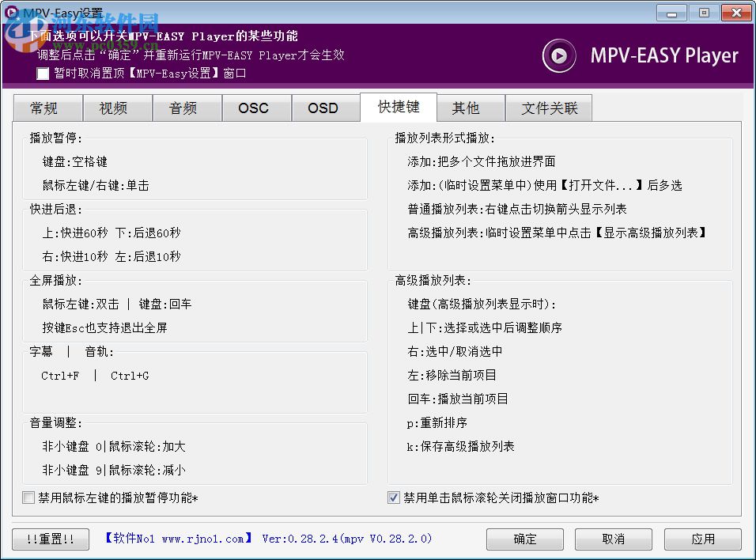This screenshot has width=756, height=560.
Task: Uncheck 禁用单击鼠标滚轮关闭播放窗口功能
Action: coord(393,498)
